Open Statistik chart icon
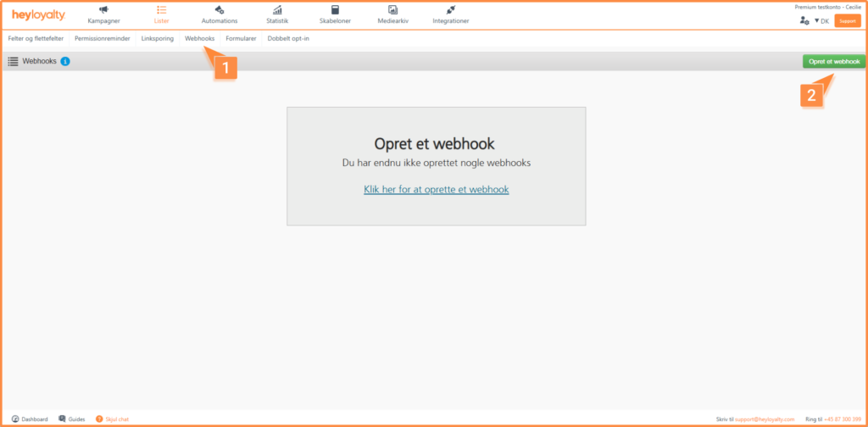Screen dimensions: 868x427 coord(277,10)
